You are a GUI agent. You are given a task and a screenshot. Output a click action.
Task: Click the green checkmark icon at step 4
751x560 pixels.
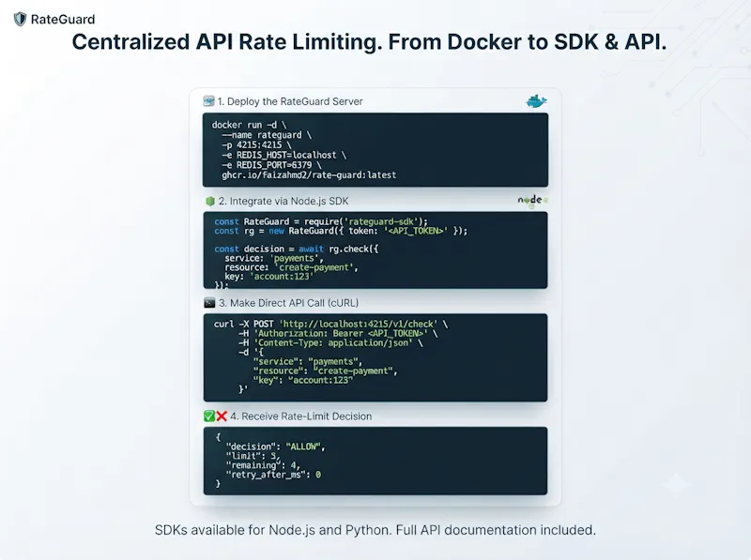[209, 416]
